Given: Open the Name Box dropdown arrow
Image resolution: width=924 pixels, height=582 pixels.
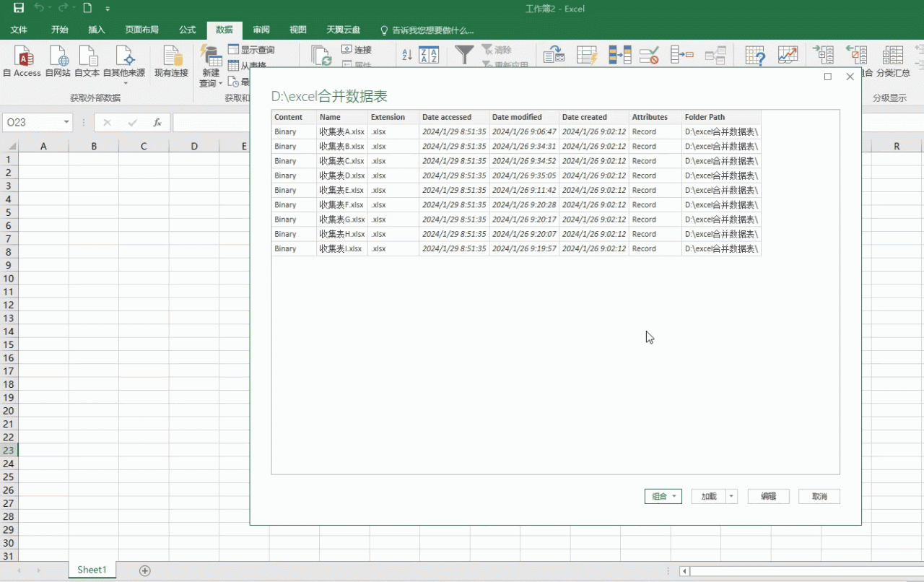Looking at the screenshot, I should point(66,123).
